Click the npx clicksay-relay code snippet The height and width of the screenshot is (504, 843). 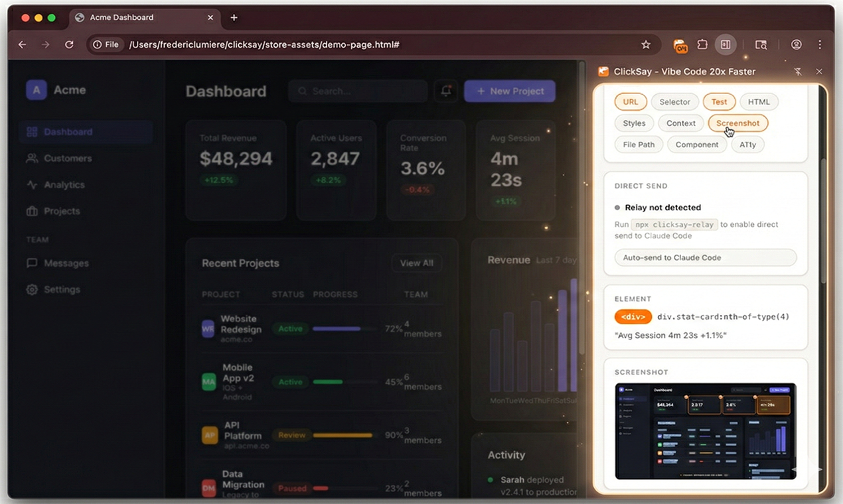pos(673,225)
